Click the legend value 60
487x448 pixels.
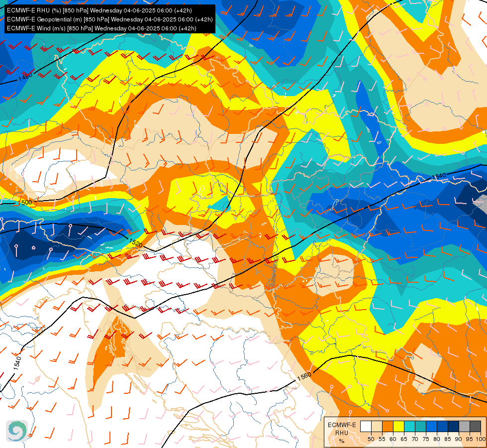click(393, 439)
